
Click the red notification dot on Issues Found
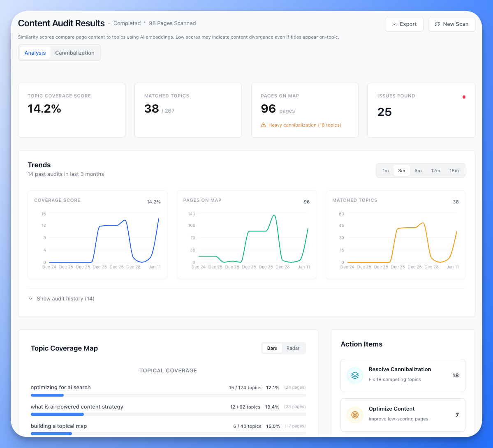(464, 97)
